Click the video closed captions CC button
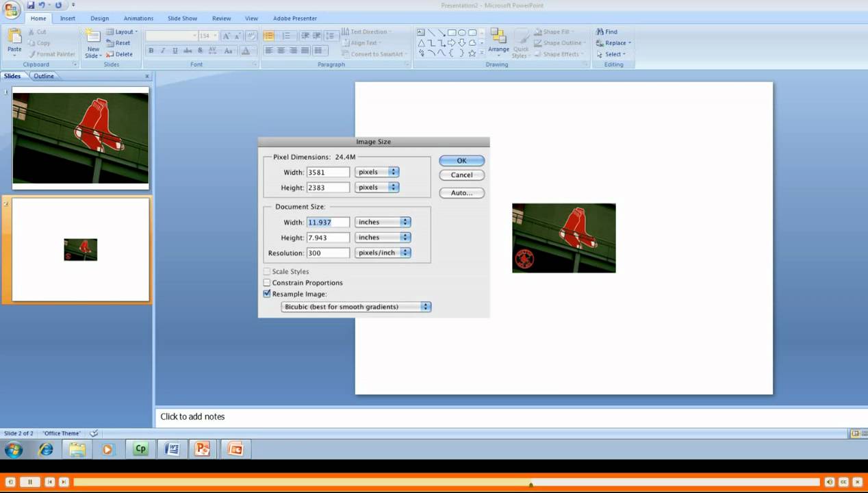The height and width of the screenshot is (493, 868). point(843,482)
